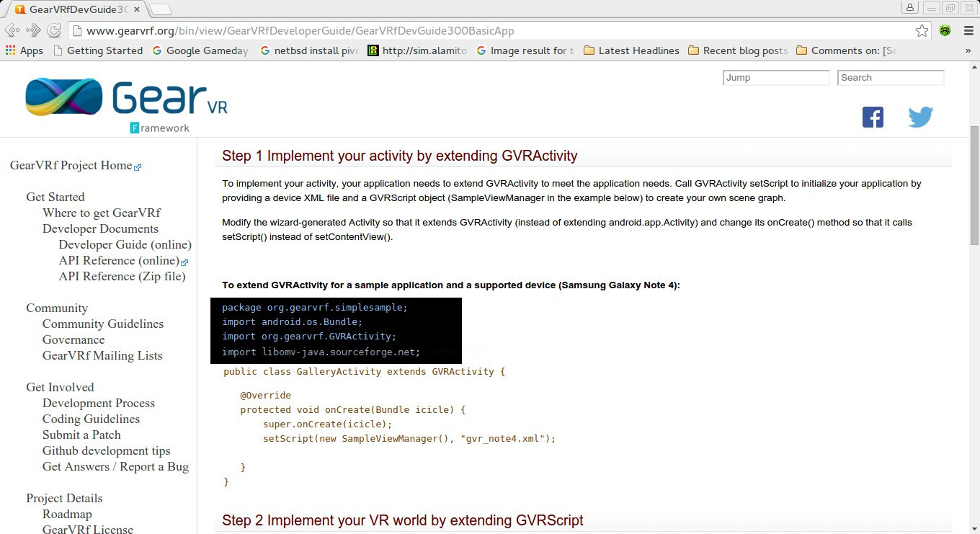
Task: Open the Chrome user profile button
Action: click(909, 7)
